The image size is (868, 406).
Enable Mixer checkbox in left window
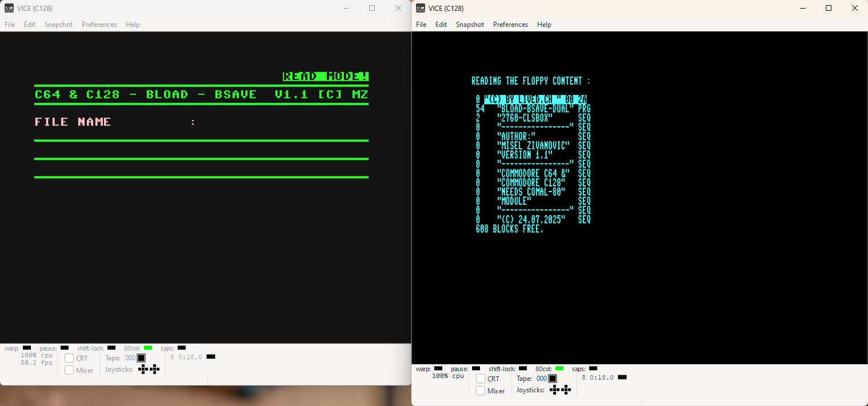(69, 371)
